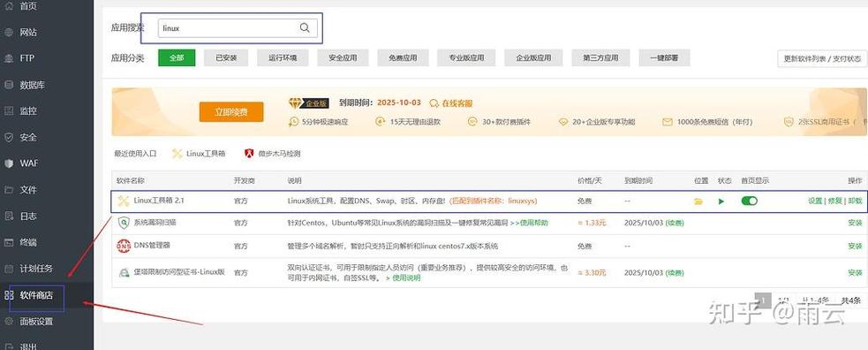
Task: Select the 第三方应用 category tab
Action: [x=600, y=57]
